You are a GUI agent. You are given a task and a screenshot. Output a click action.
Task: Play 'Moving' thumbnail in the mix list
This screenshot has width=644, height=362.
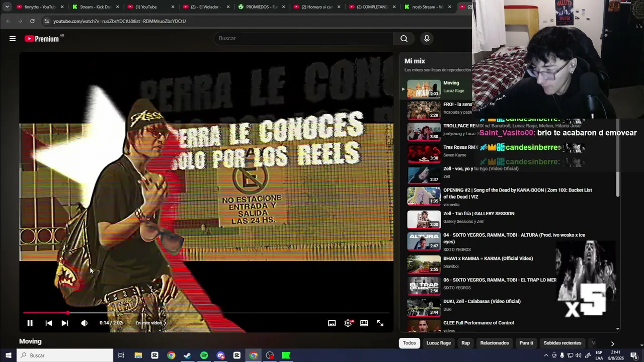pos(424,88)
